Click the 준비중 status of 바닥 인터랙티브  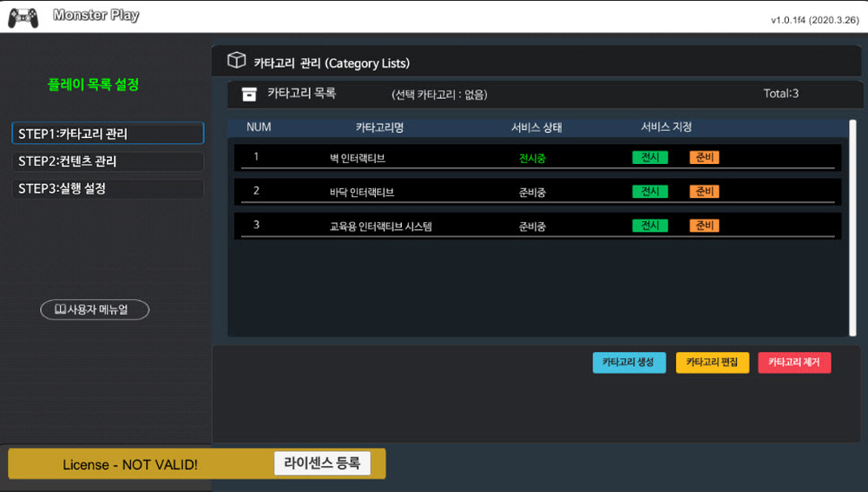532,193
